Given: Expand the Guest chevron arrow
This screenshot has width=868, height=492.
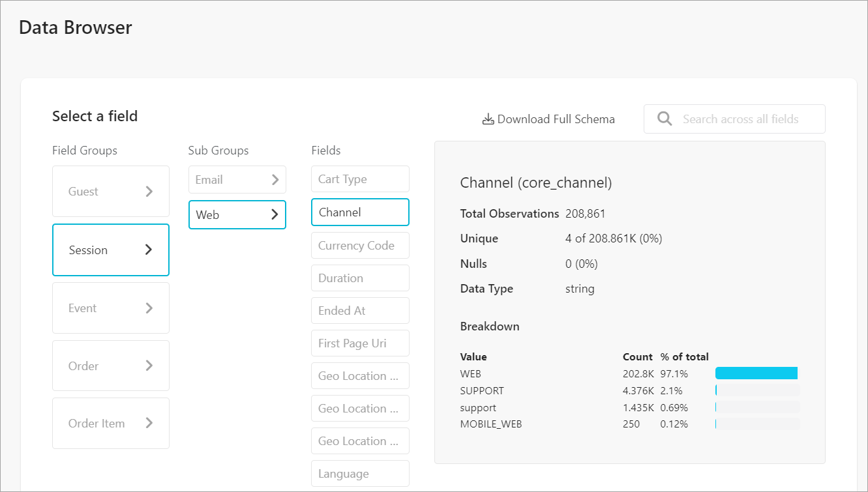Looking at the screenshot, I should click(x=149, y=192).
